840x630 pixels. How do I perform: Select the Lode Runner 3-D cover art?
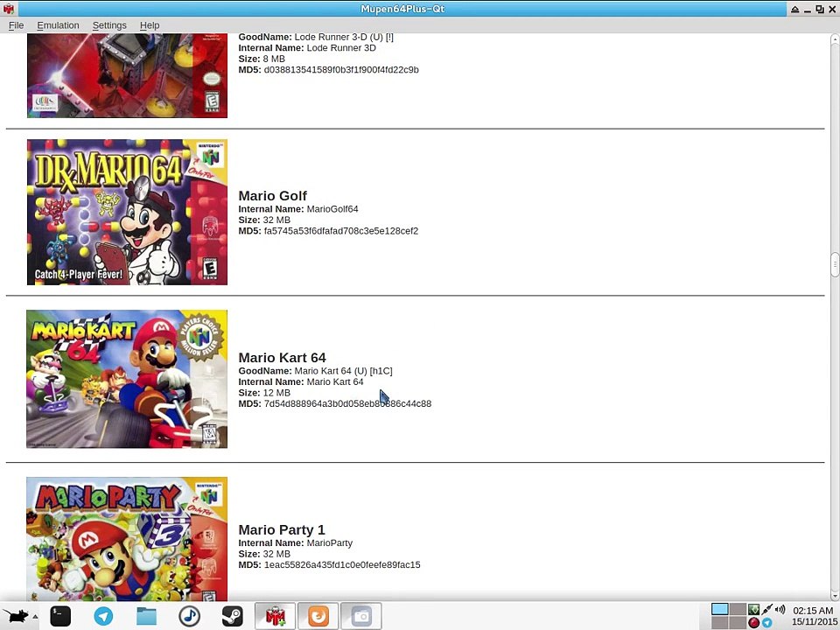[x=127, y=75]
